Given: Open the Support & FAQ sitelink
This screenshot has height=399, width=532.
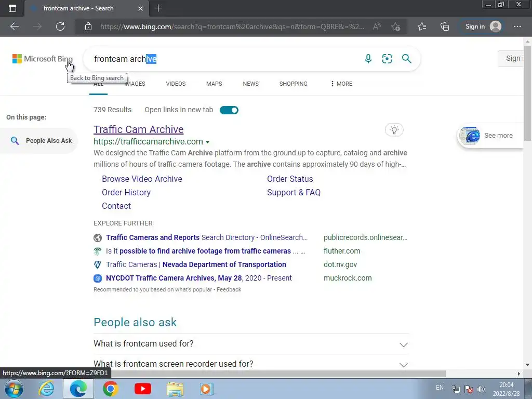Looking at the screenshot, I should tap(294, 192).
